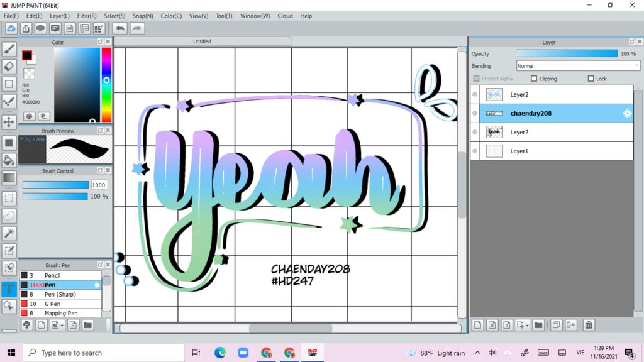Open the Help menu
Image resolution: width=644 pixels, height=362 pixels.
306,16
